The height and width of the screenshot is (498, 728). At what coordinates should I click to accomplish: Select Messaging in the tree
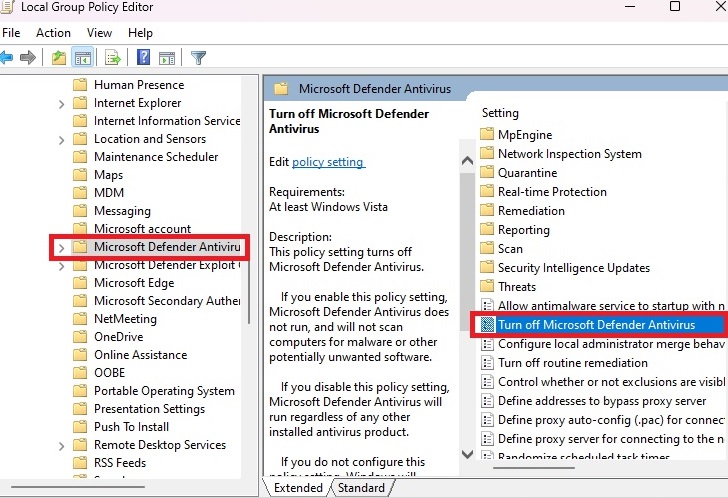[x=123, y=211]
